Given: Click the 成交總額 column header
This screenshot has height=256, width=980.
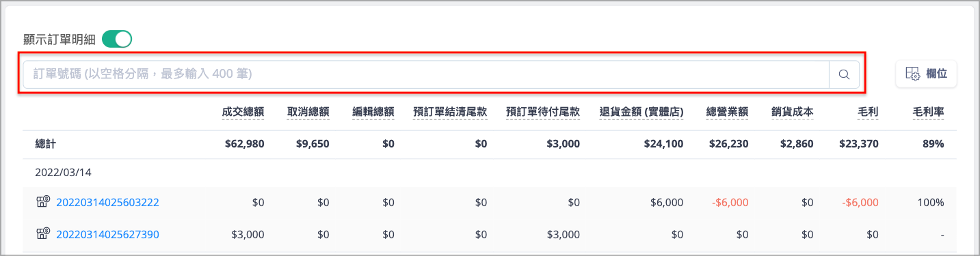Looking at the screenshot, I should tap(243, 112).
